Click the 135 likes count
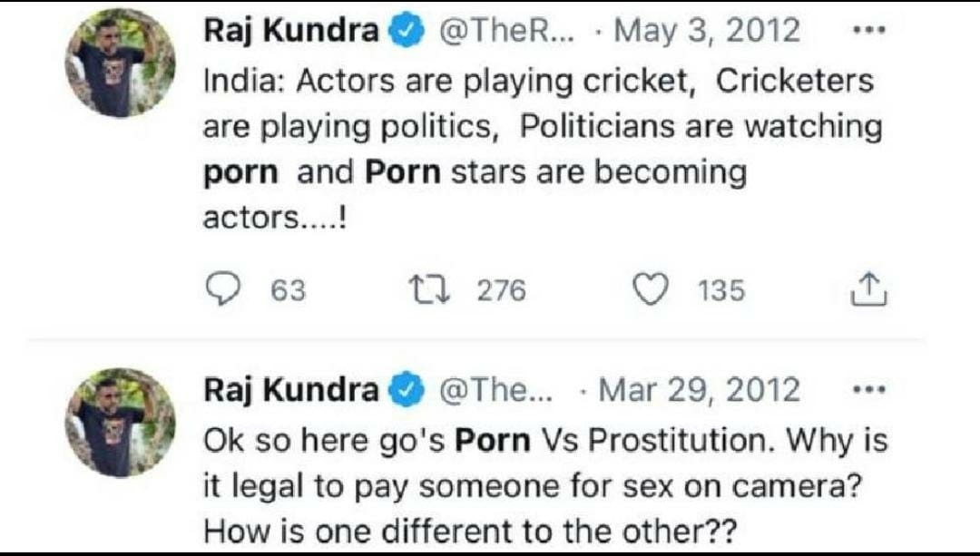The width and height of the screenshot is (980, 556). (721, 290)
